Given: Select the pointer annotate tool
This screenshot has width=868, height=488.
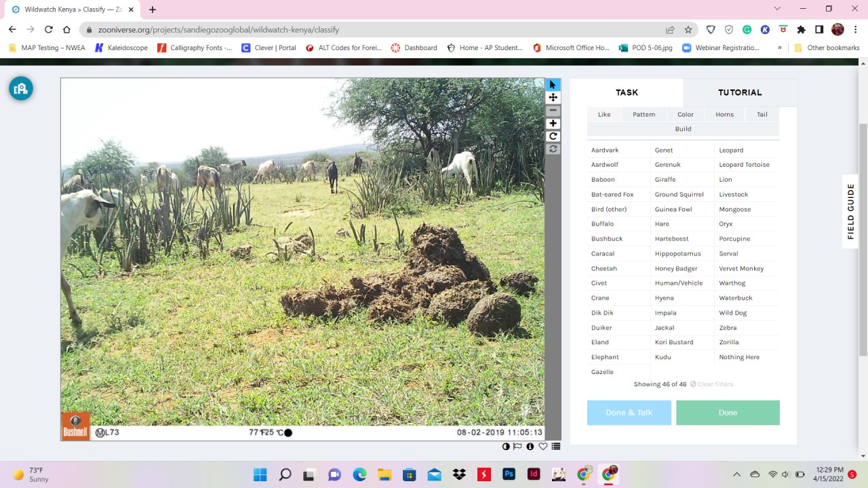Looking at the screenshot, I should tap(553, 85).
